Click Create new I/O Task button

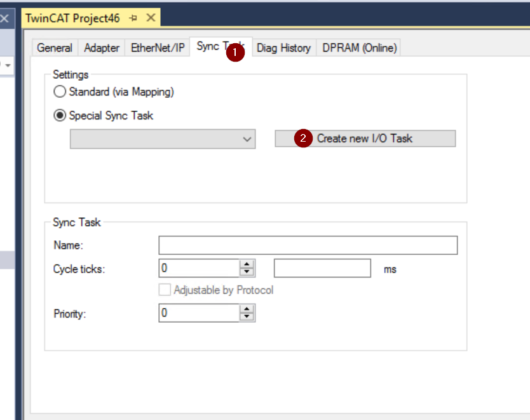click(365, 139)
